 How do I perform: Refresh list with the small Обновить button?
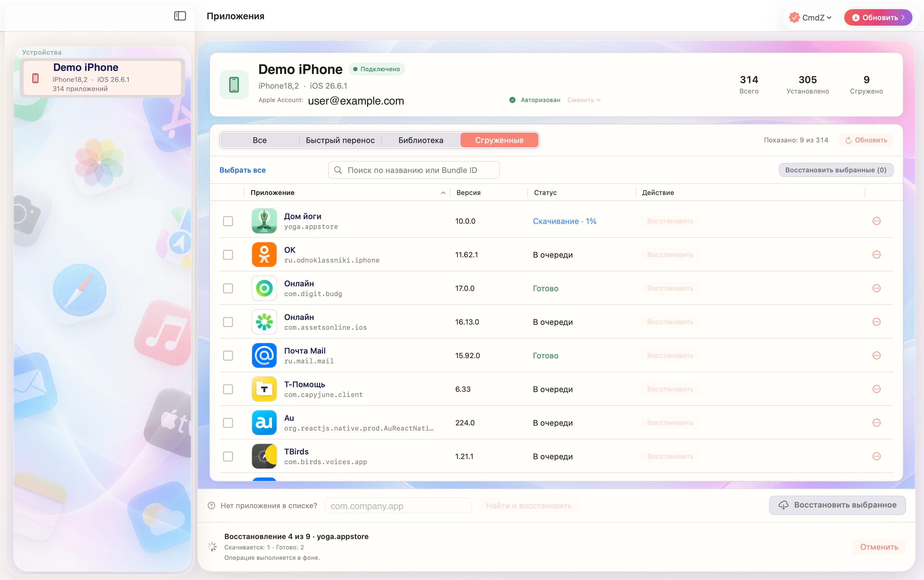pyautogui.click(x=866, y=140)
